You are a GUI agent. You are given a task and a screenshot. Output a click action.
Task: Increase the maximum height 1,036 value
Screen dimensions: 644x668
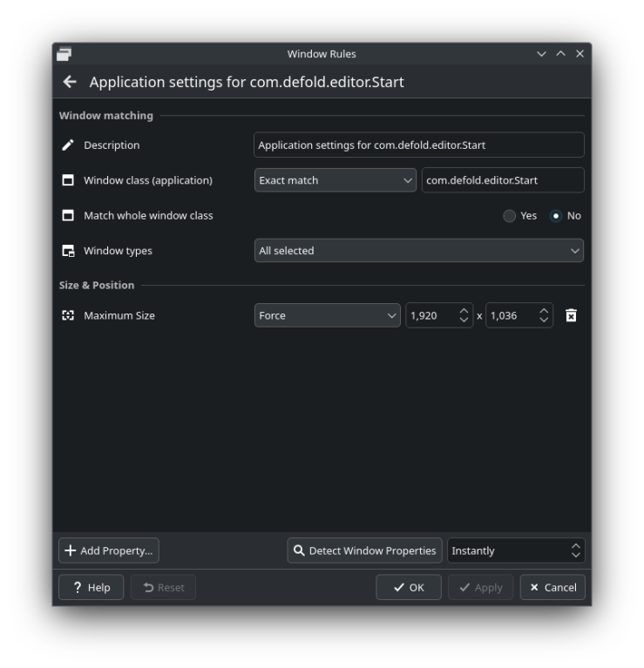pos(544,311)
